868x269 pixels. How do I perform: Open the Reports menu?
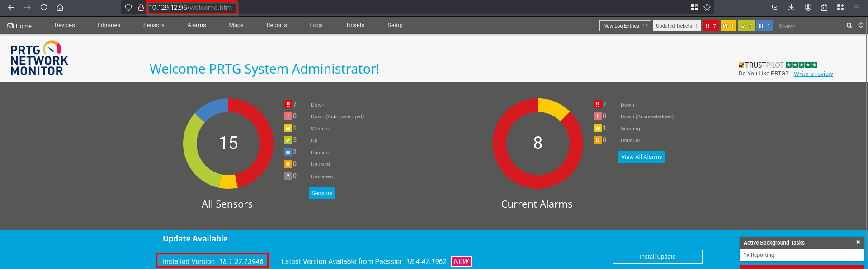pyautogui.click(x=277, y=25)
